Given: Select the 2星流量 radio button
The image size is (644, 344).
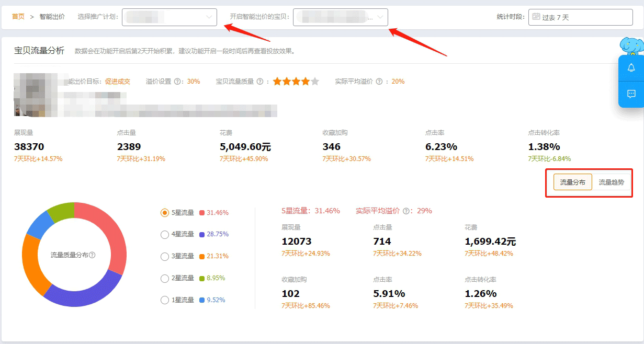Looking at the screenshot, I should pyautogui.click(x=165, y=278).
